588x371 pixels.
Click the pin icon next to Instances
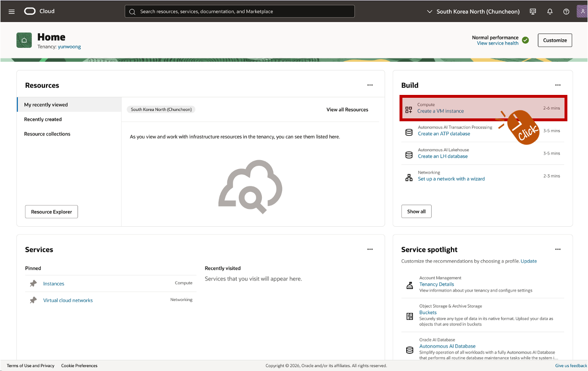coord(33,284)
